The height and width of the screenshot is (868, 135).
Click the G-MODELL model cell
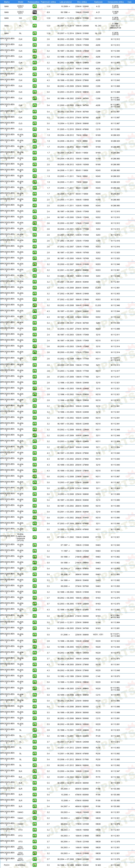(x=20, y=865)
